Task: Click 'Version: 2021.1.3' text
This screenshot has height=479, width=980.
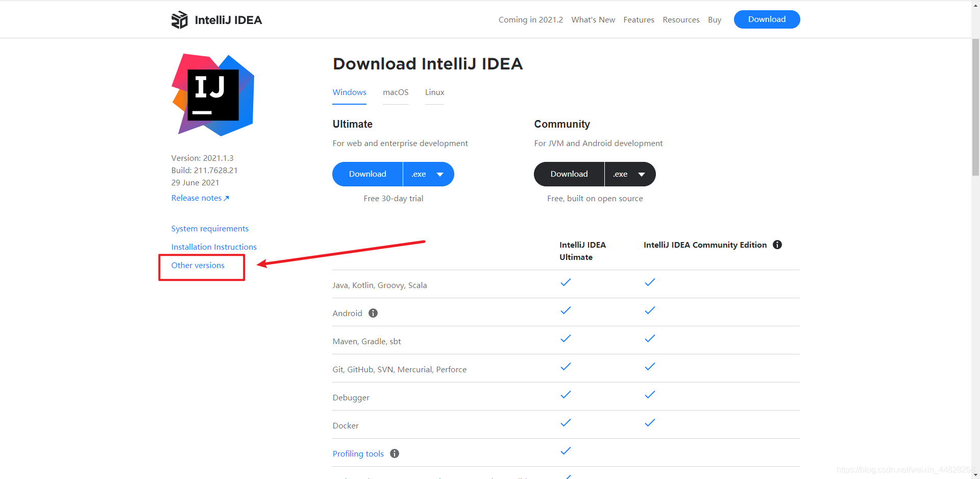Action: click(202, 158)
